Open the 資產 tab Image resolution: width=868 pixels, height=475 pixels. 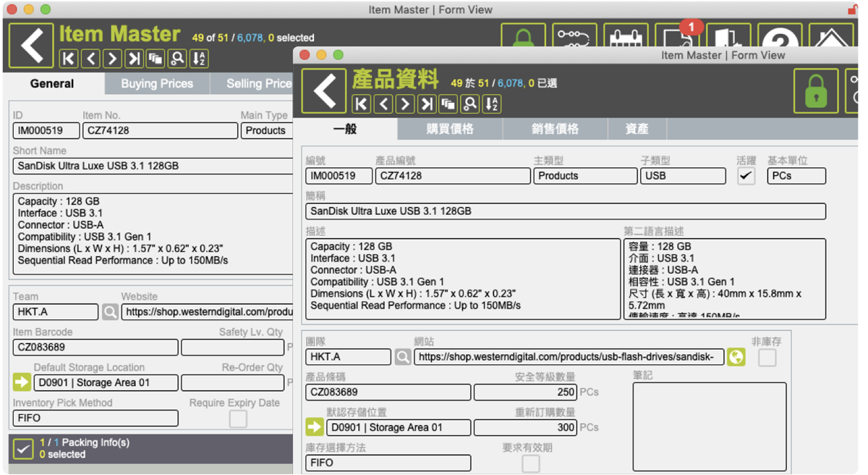click(x=637, y=129)
